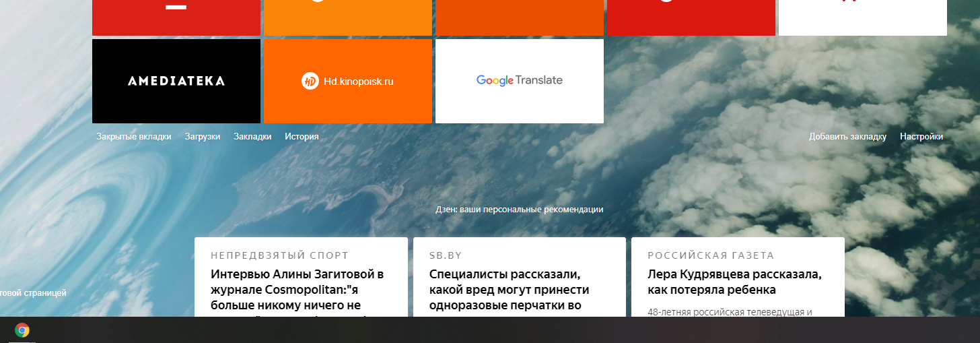
Task: Click the partially visible 'страницей' link at left
Action: [x=33, y=293]
